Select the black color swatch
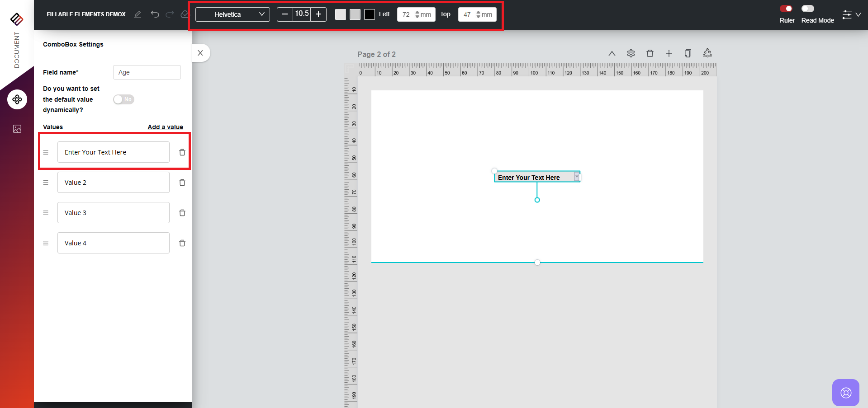The height and width of the screenshot is (408, 868). click(370, 14)
